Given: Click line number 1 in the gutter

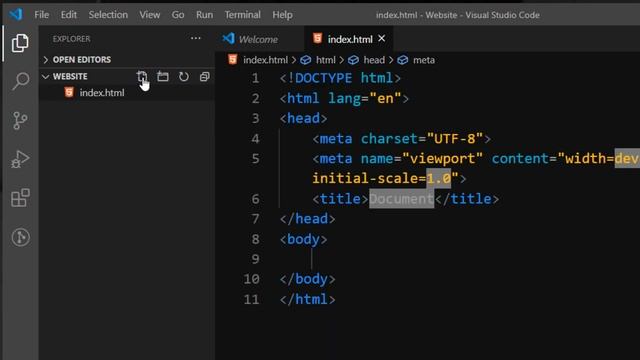Looking at the screenshot, I should click(256, 78).
